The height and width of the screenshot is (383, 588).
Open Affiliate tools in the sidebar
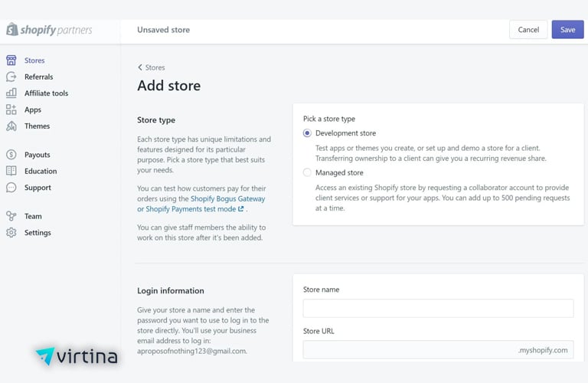click(x=46, y=93)
